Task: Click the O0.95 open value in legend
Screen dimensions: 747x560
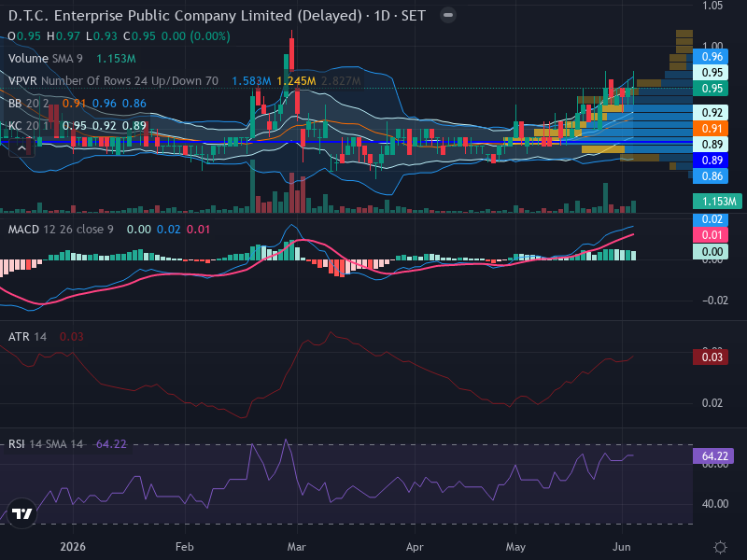Action: [x=24, y=36]
